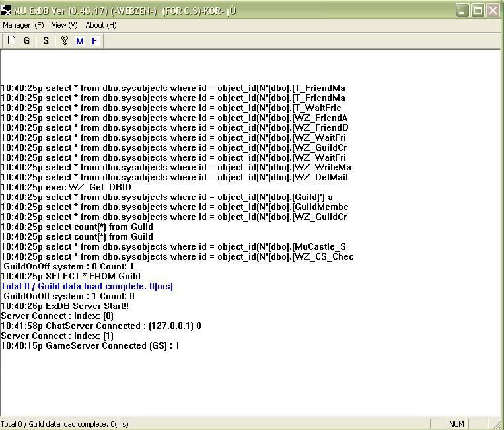Click the status bar guild load message
The height and width of the screenshot is (430, 504).
(65, 424)
